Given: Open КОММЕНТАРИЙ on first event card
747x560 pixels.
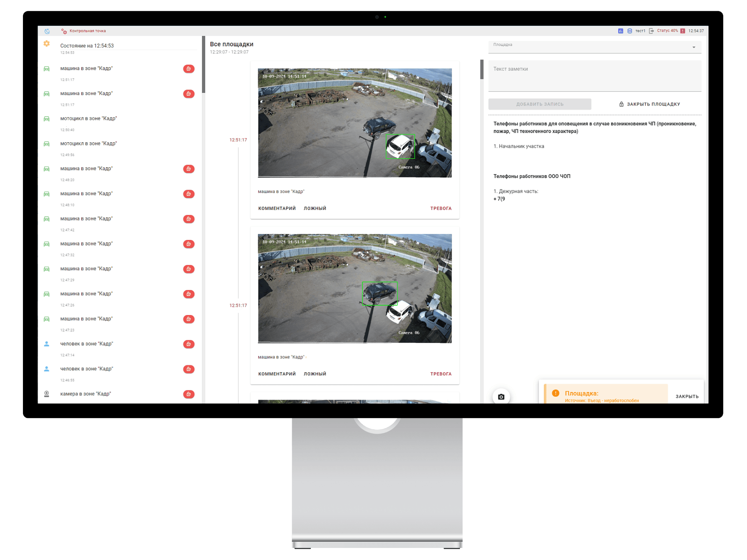Looking at the screenshot, I should point(277,208).
